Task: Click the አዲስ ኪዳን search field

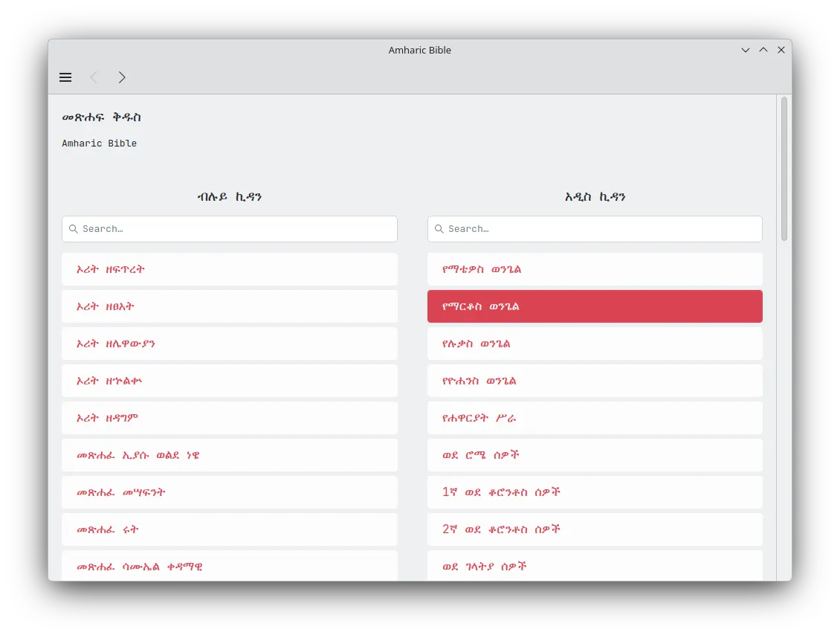Action: coord(595,229)
